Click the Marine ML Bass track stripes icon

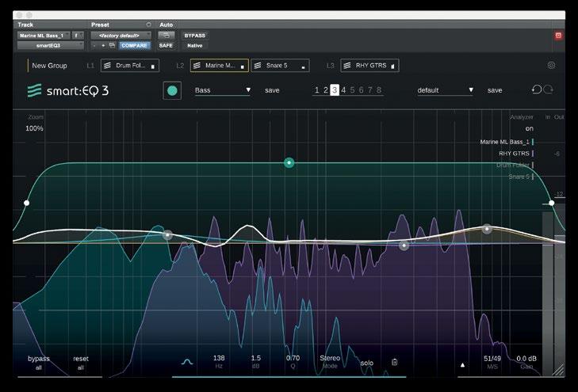pyautogui.click(x=197, y=66)
